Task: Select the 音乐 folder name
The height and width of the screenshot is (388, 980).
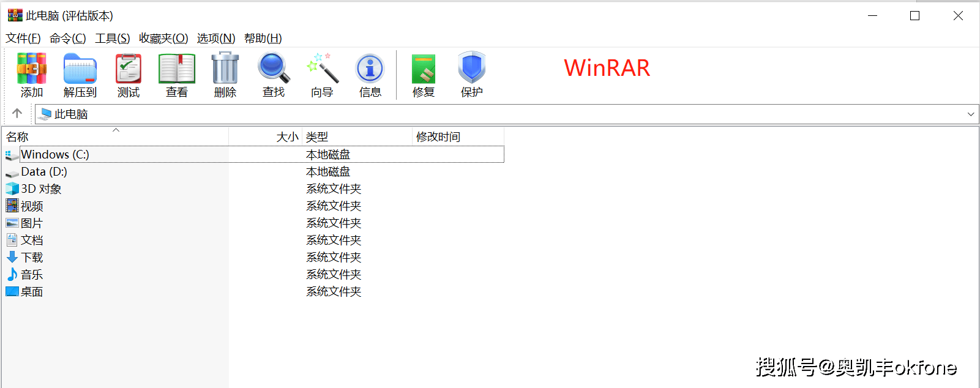Action: point(32,275)
